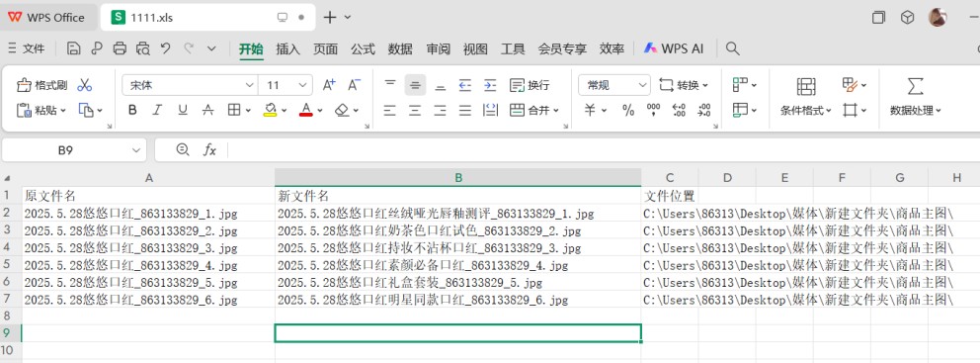Screen dimensions: 980x363
Task: Toggle Bold formatting
Action: (132, 110)
